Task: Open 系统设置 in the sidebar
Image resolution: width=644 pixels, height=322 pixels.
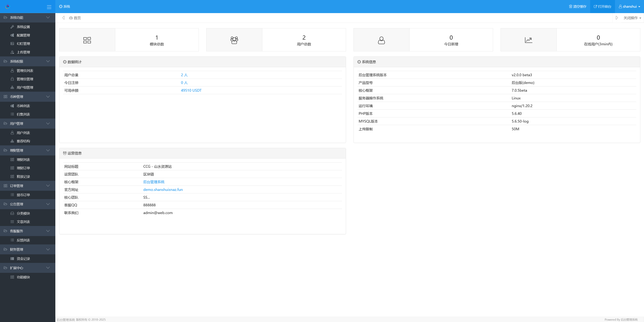Action: click(x=23, y=27)
